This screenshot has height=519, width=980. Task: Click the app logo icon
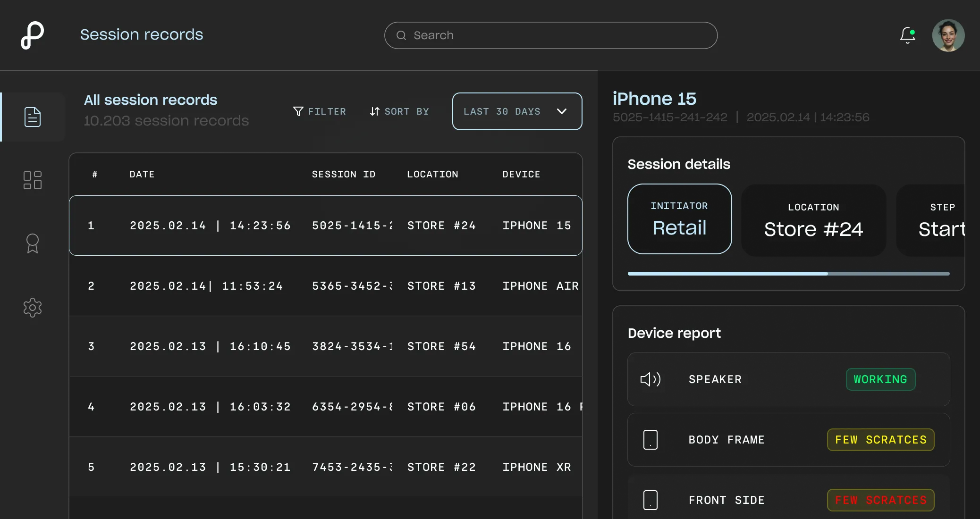[33, 35]
